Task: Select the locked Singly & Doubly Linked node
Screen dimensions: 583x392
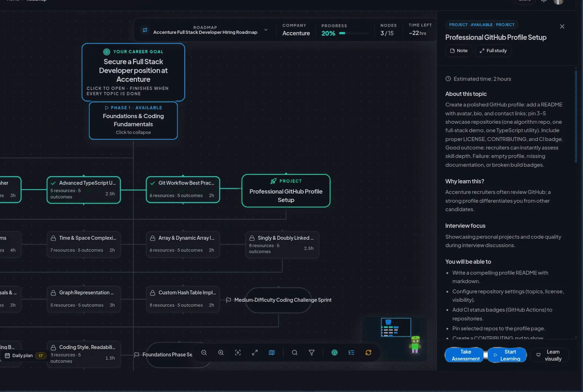Action: pyautogui.click(x=282, y=245)
